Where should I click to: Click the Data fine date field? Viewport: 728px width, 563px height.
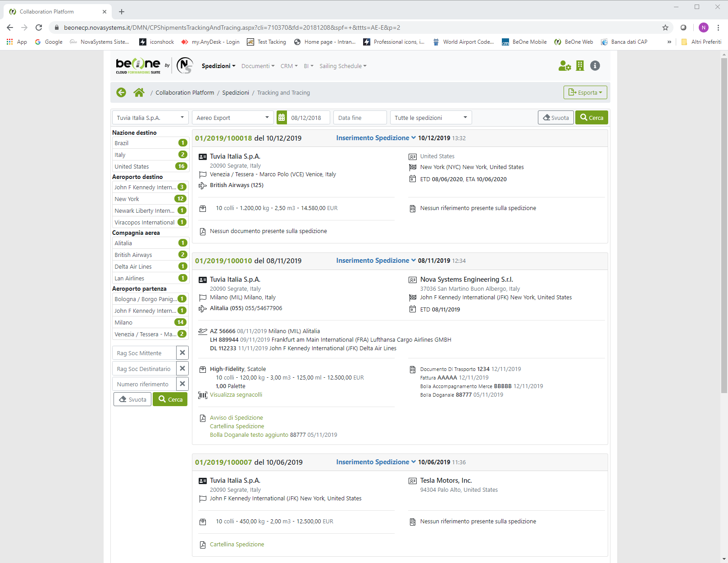[360, 118]
